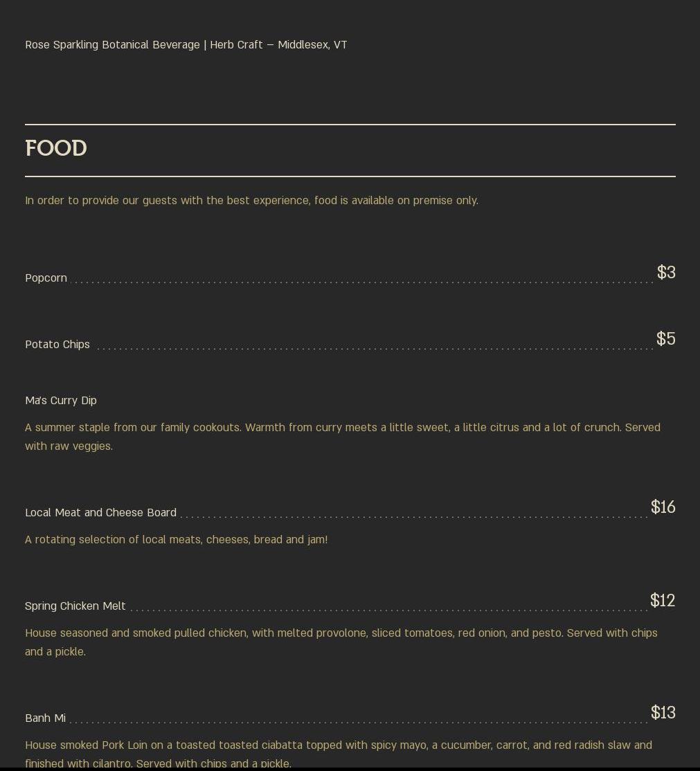Select the Popcorn menu item
This screenshot has height=771, width=700.
46,278
